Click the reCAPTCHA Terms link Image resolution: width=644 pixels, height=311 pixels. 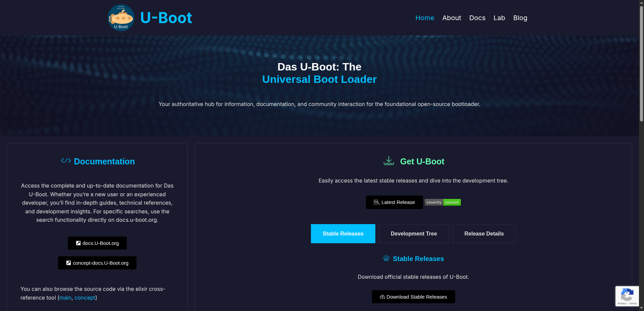(x=633, y=303)
